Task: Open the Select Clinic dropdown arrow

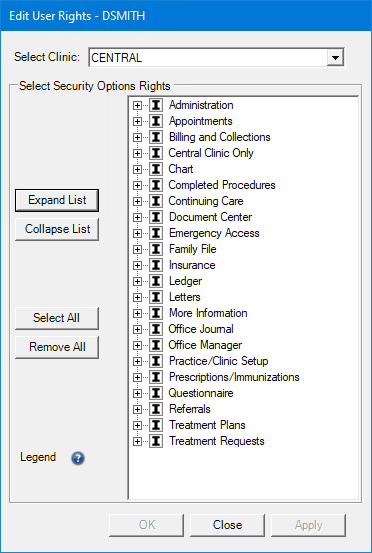Action: pyautogui.click(x=335, y=57)
